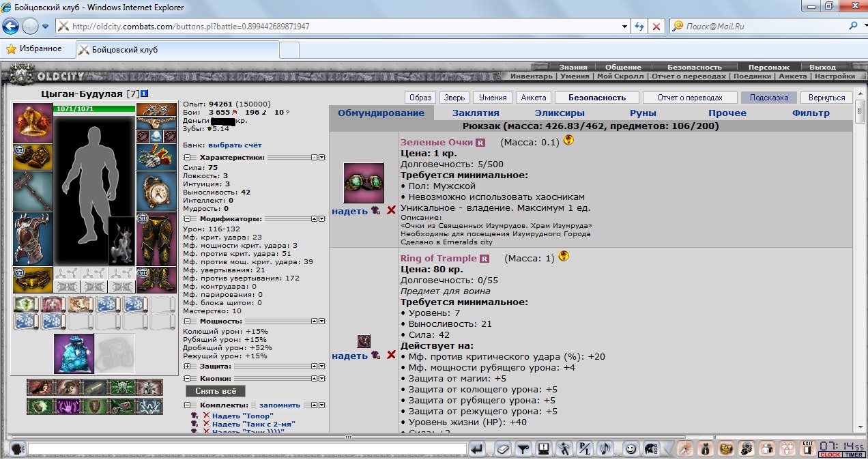Click the yellow info icon next to Зеленые Очки
The width and height of the screenshot is (868, 460).
click(568, 141)
